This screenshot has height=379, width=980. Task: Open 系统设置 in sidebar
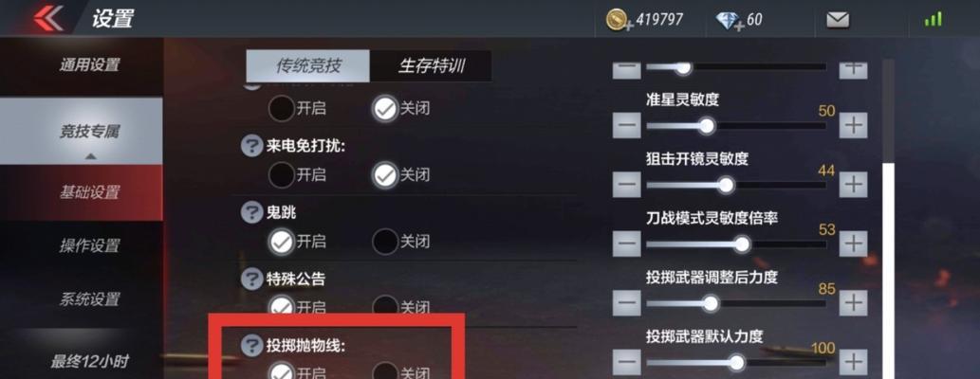tap(89, 299)
